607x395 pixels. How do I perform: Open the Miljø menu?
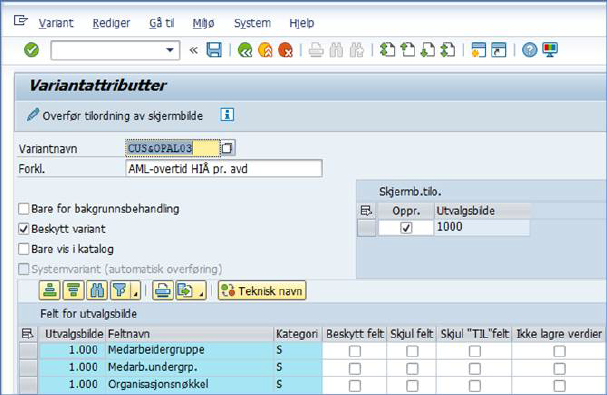point(204,23)
